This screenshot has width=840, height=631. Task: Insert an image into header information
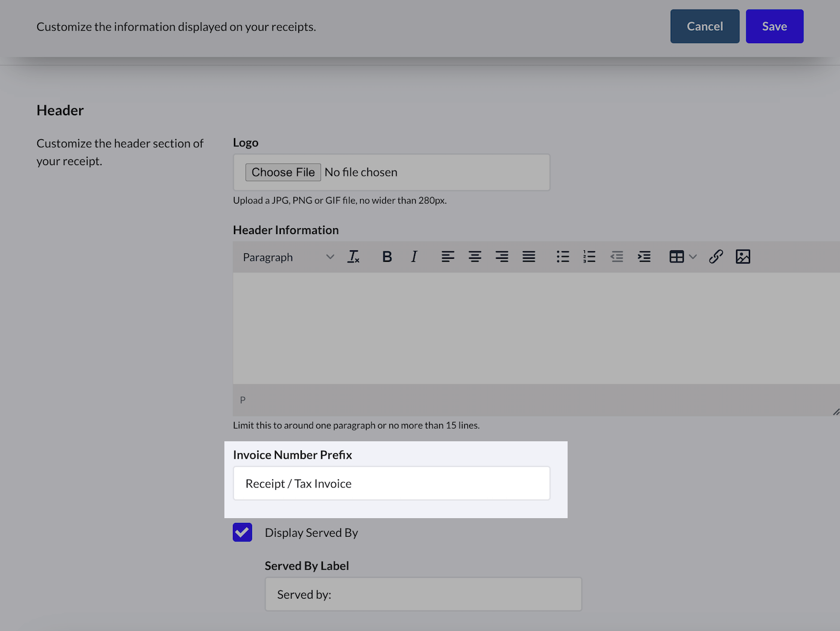(743, 257)
